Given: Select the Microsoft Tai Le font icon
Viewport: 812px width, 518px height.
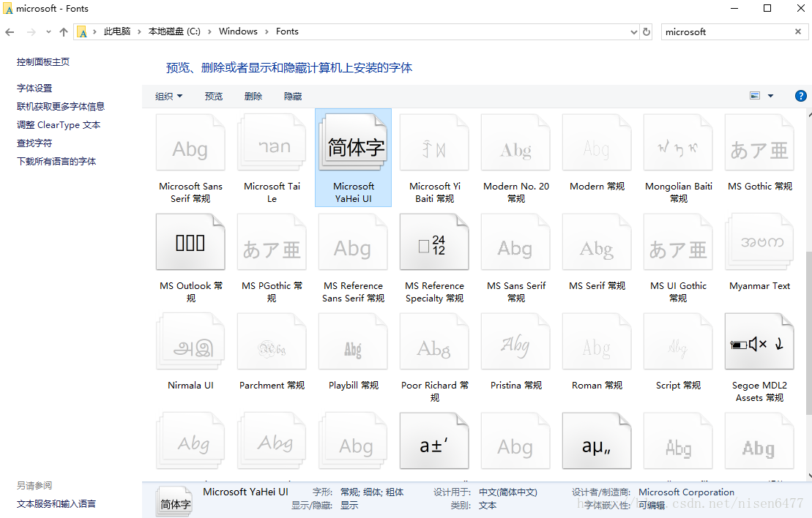Looking at the screenshot, I should (x=272, y=143).
